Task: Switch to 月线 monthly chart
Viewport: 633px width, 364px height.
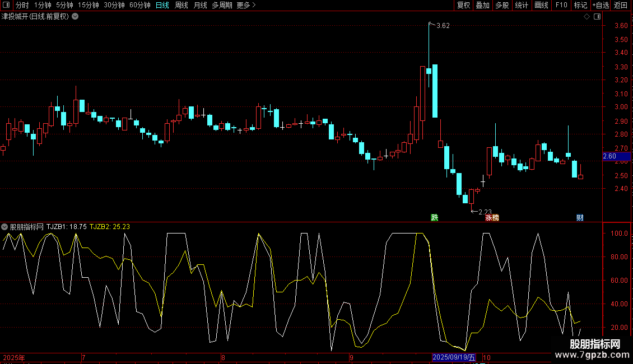Action: [200, 5]
